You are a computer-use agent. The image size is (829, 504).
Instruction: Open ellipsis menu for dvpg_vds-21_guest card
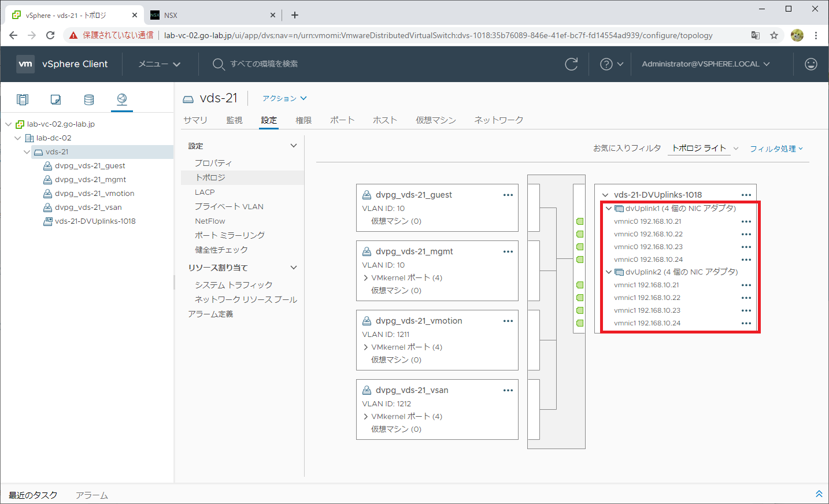[x=508, y=195]
